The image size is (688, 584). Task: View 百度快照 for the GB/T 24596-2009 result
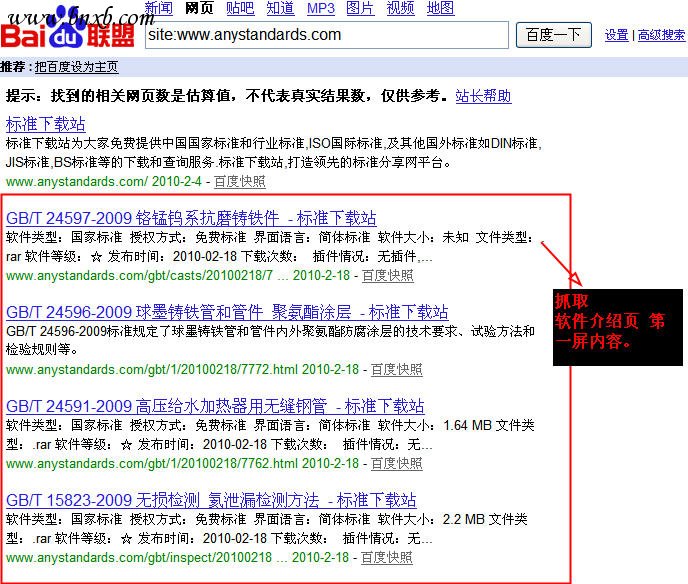pos(396,369)
